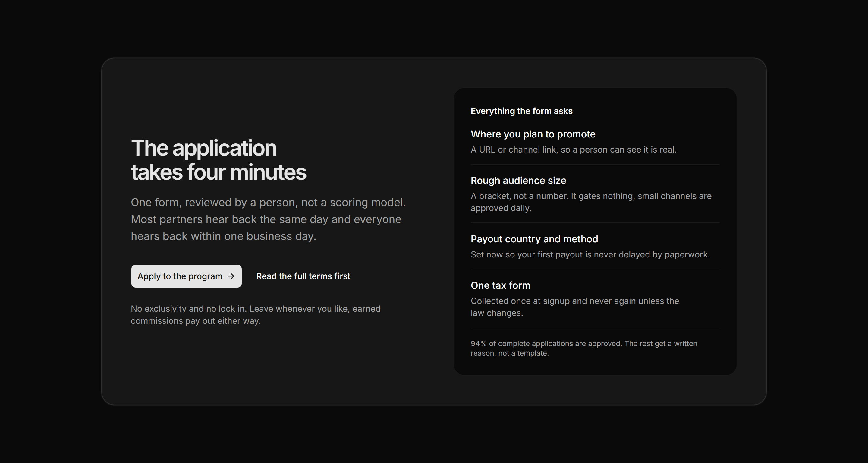Click "Collected once at signup" description

click(x=575, y=307)
